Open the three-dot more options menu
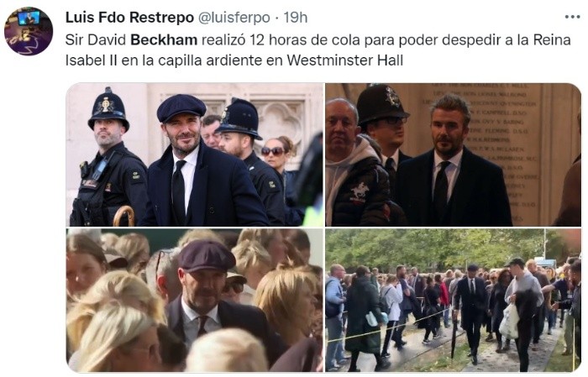 (572, 17)
